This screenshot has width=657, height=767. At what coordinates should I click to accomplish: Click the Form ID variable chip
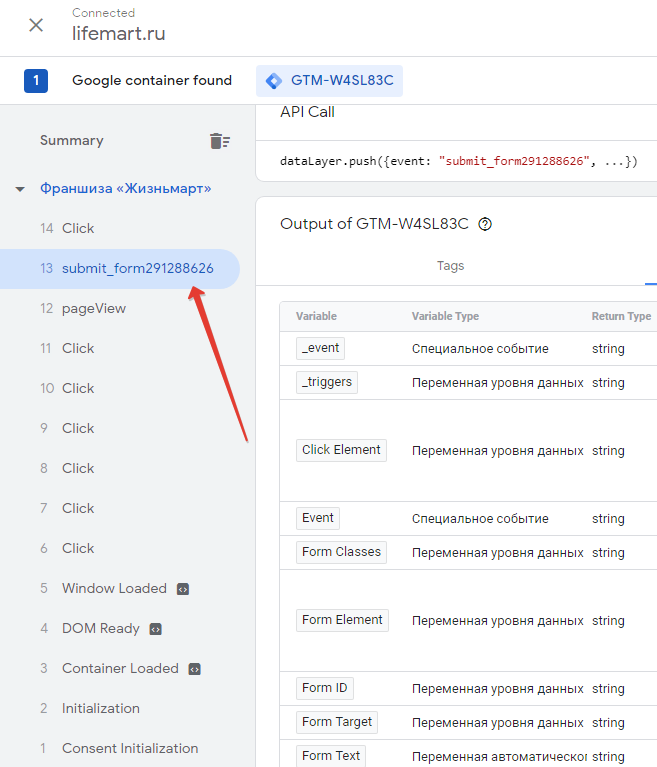(x=324, y=688)
